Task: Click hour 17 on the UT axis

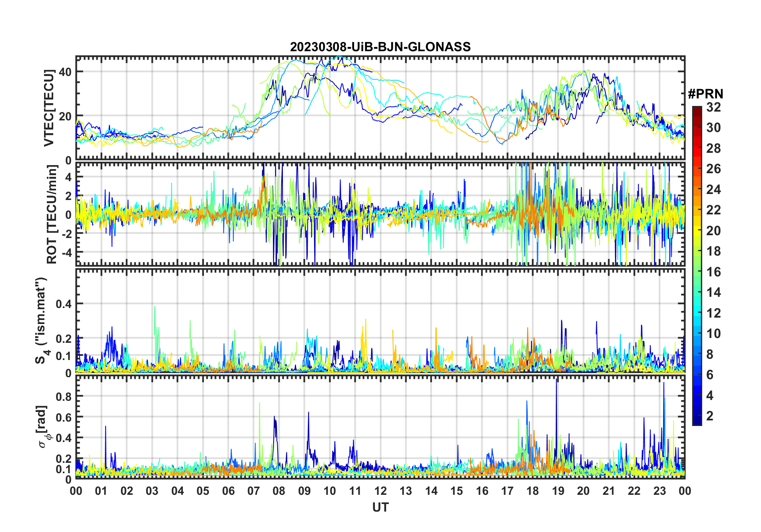Action: point(507,491)
